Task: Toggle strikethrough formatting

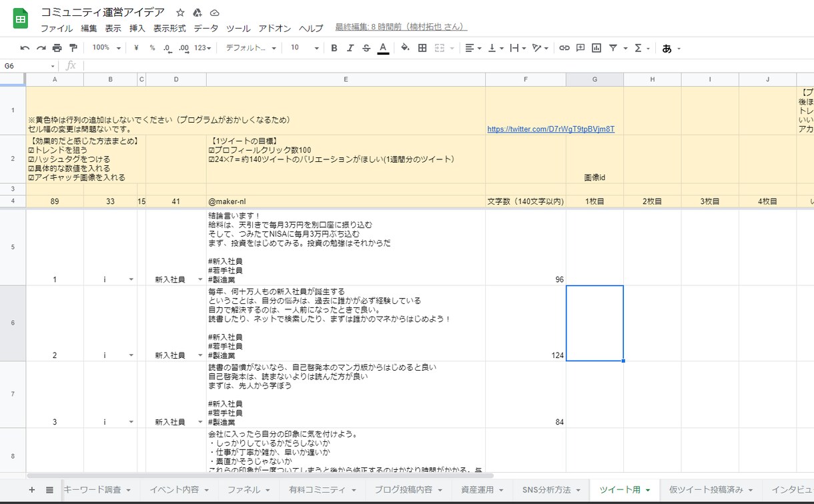Action: (366, 48)
